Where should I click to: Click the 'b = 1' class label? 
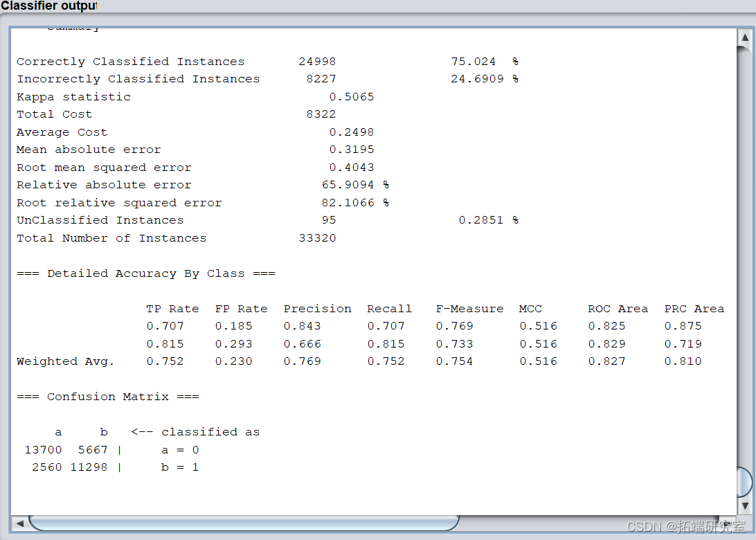(180, 468)
